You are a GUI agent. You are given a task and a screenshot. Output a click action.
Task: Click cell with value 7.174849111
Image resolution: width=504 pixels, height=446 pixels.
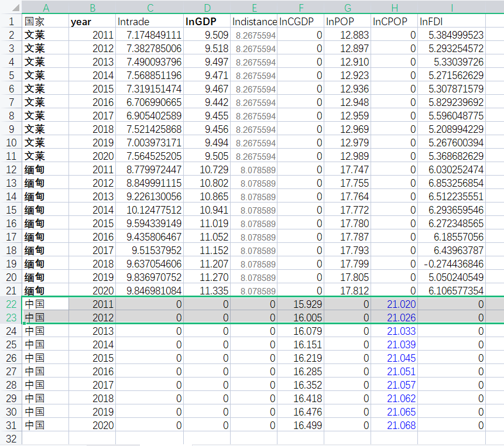point(150,35)
